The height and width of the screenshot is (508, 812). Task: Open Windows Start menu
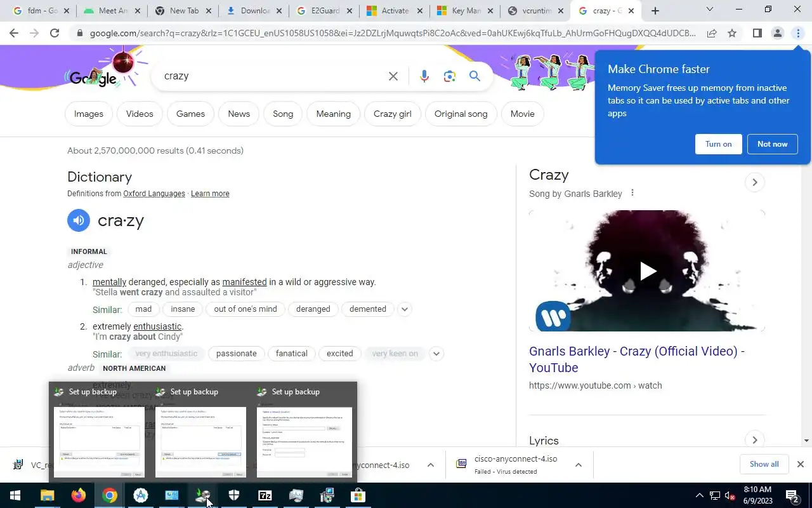coord(15,496)
